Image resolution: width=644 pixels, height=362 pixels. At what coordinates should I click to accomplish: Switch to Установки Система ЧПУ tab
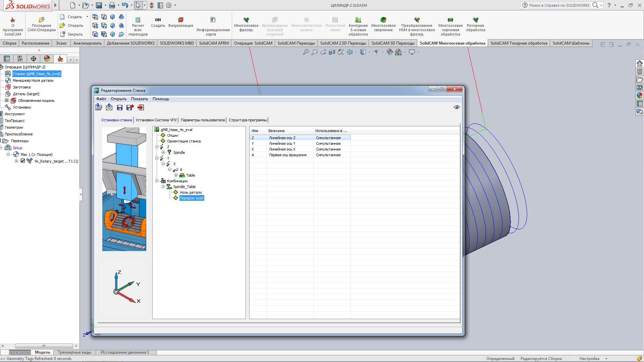[x=156, y=120]
